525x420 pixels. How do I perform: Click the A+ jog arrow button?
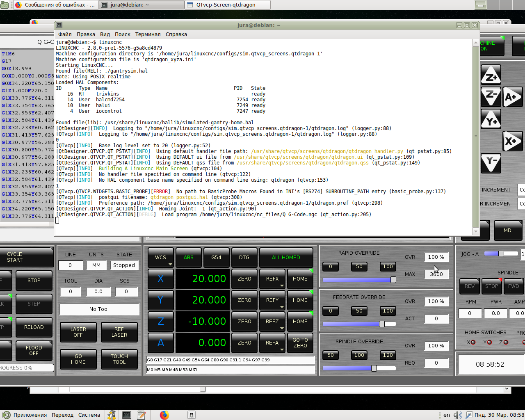tap(513, 97)
